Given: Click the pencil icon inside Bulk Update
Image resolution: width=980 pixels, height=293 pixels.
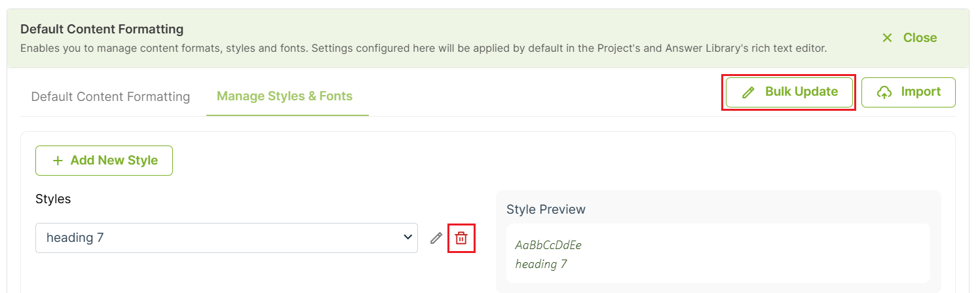Looking at the screenshot, I should tap(748, 92).
